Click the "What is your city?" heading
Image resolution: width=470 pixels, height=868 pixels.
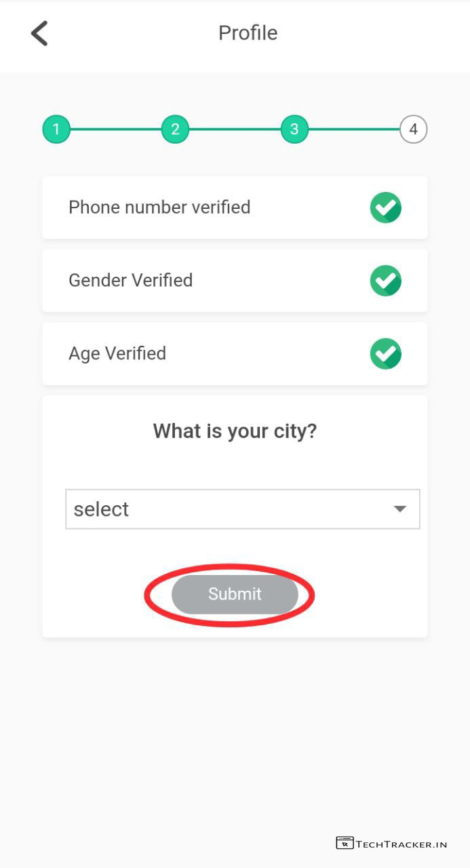point(235,431)
